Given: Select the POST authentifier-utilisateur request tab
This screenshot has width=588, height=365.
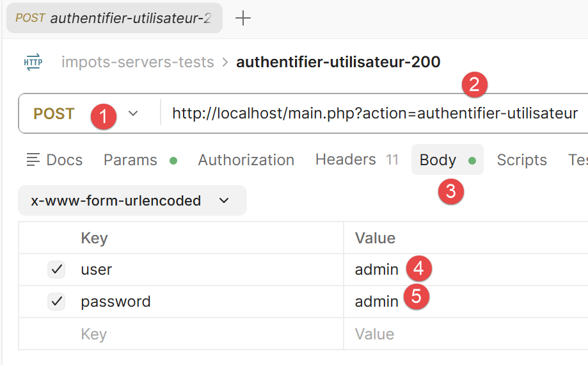Looking at the screenshot, I should click(115, 18).
